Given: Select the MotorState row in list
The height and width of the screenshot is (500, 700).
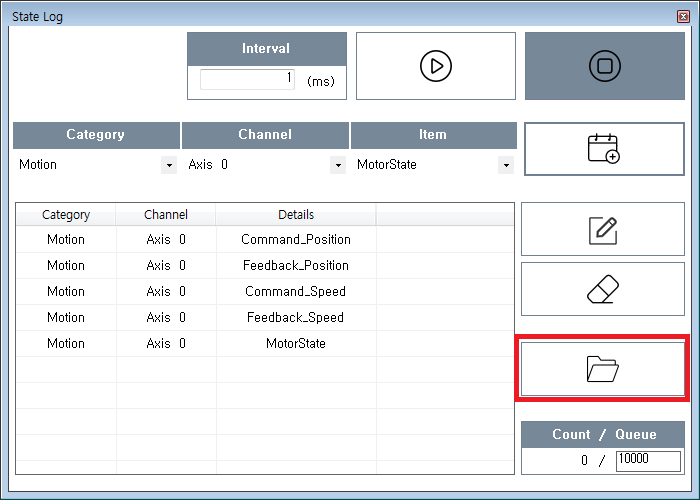Looking at the screenshot, I should coord(295,344).
